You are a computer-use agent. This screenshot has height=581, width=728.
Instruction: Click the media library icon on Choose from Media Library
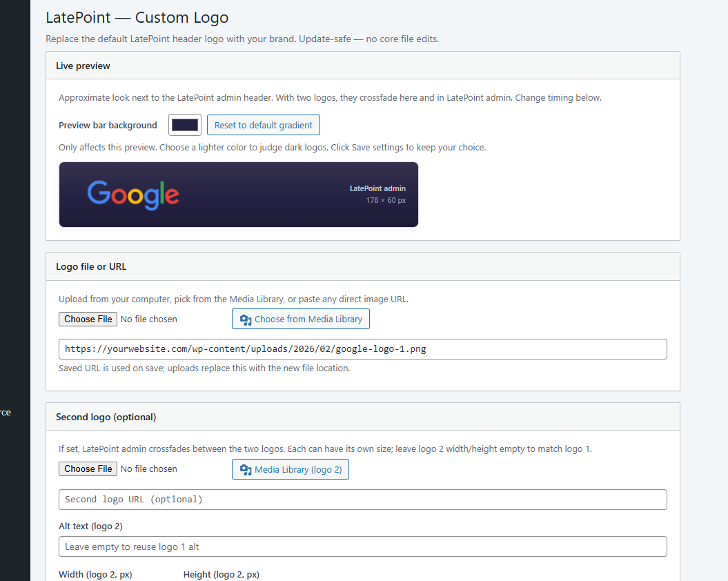246,319
